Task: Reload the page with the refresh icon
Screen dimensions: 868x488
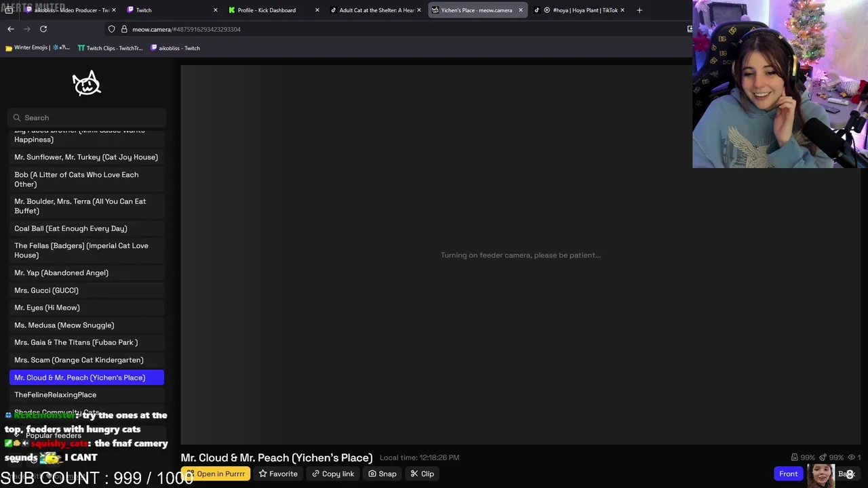Action: click(x=43, y=29)
